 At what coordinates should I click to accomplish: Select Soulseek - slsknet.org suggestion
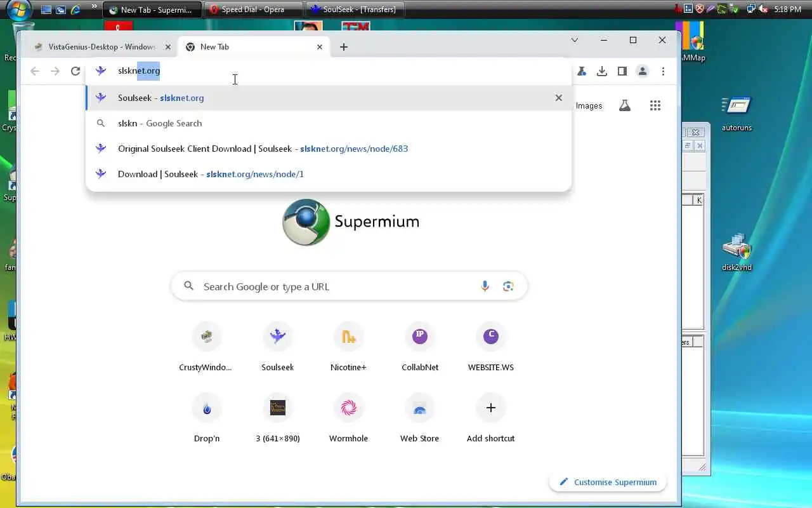coord(329,98)
